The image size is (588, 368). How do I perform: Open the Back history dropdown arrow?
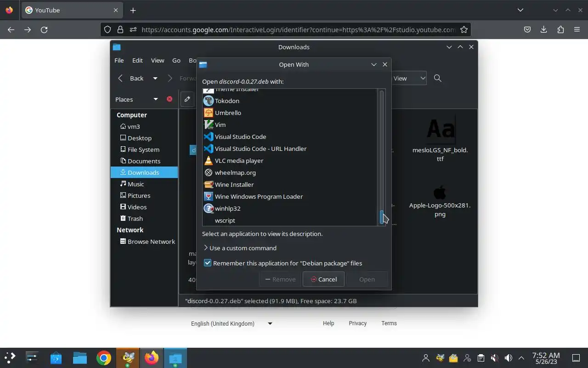[155, 78]
